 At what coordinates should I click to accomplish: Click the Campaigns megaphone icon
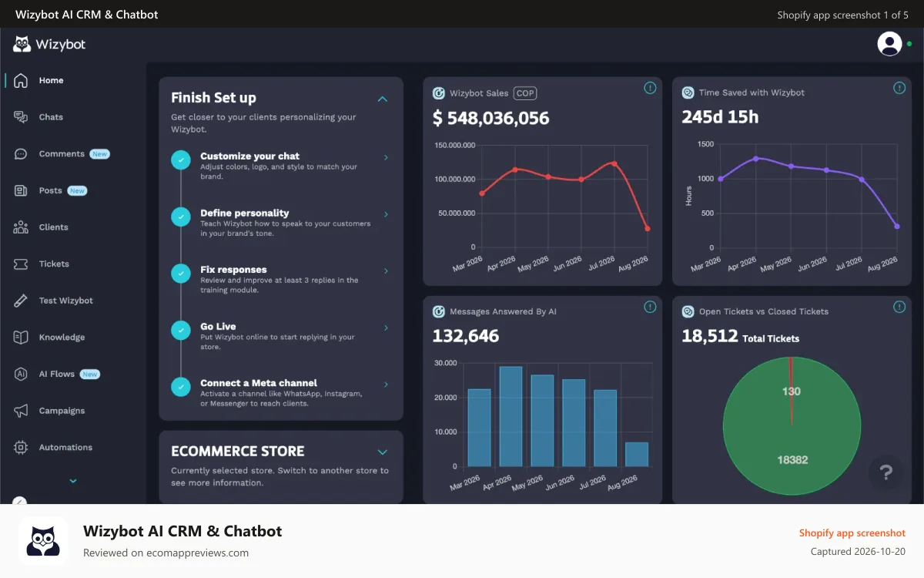point(21,411)
